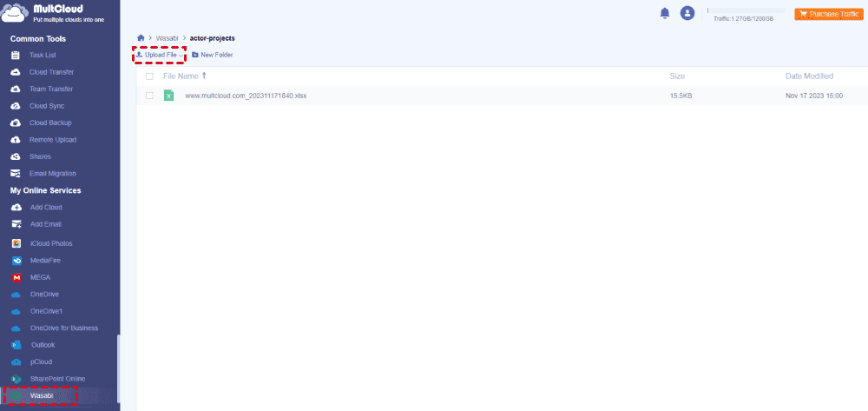Click Wasabi in the breadcrumb

pyautogui.click(x=168, y=38)
